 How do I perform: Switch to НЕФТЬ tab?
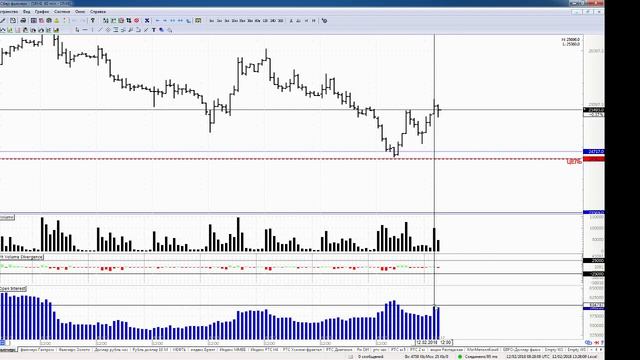pyautogui.click(x=179, y=350)
